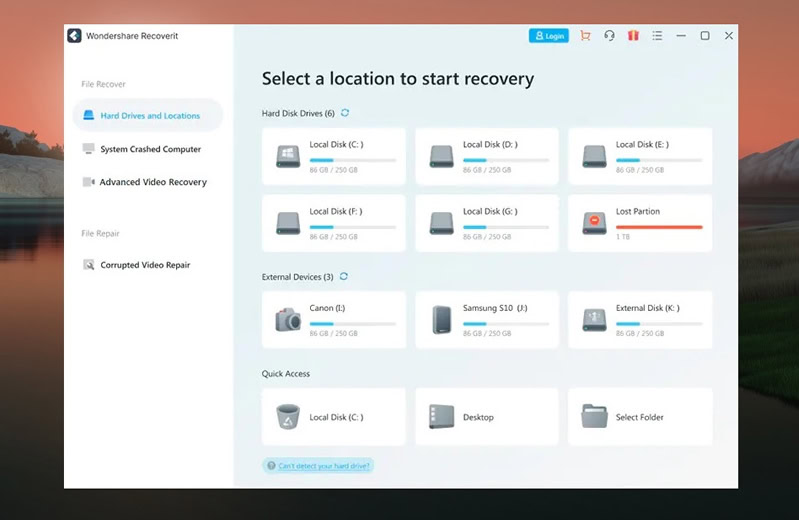
Task: Open the shopping cart icon
Action: pyautogui.click(x=585, y=36)
